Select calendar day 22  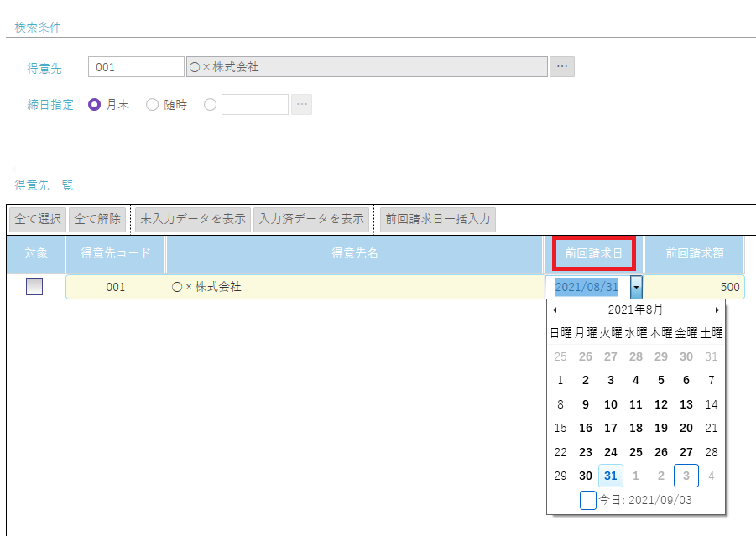click(560, 452)
